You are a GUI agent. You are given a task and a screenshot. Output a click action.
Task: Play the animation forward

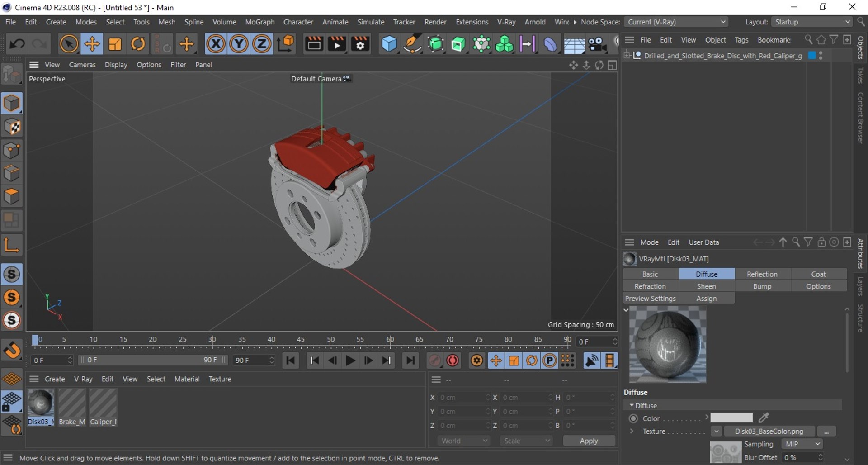(x=350, y=361)
